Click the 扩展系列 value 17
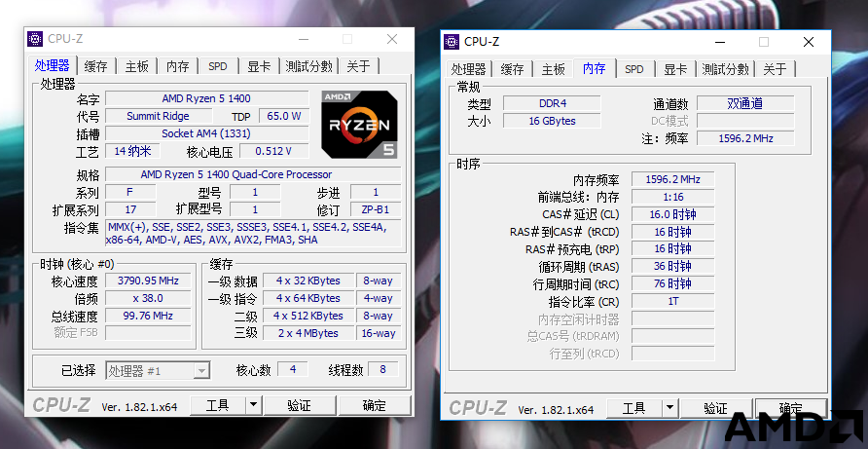 coord(130,209)
